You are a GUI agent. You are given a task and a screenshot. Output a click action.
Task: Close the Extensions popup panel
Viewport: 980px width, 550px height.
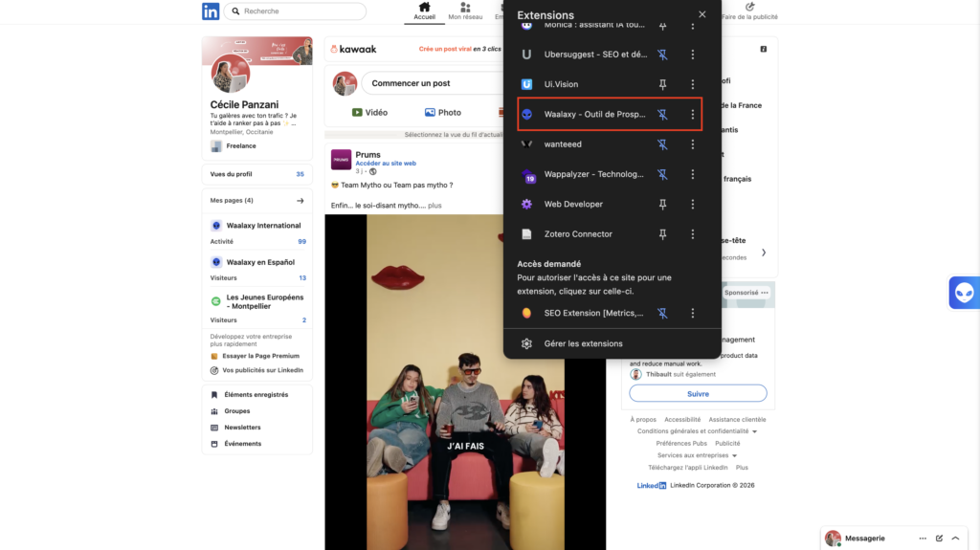[x=702, y=15]
